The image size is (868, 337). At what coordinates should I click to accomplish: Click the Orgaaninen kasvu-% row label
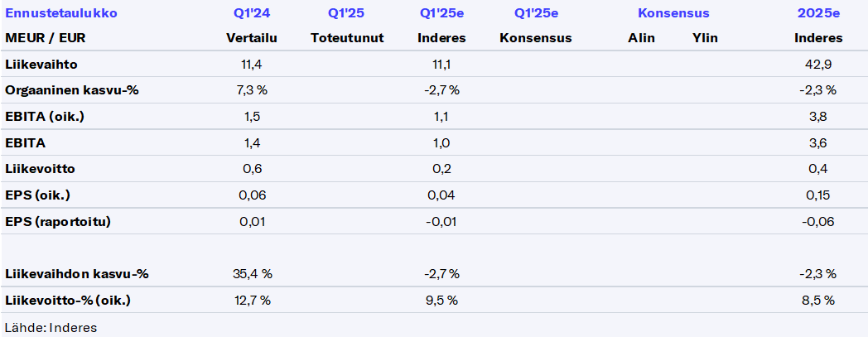[x=71, y=89]
